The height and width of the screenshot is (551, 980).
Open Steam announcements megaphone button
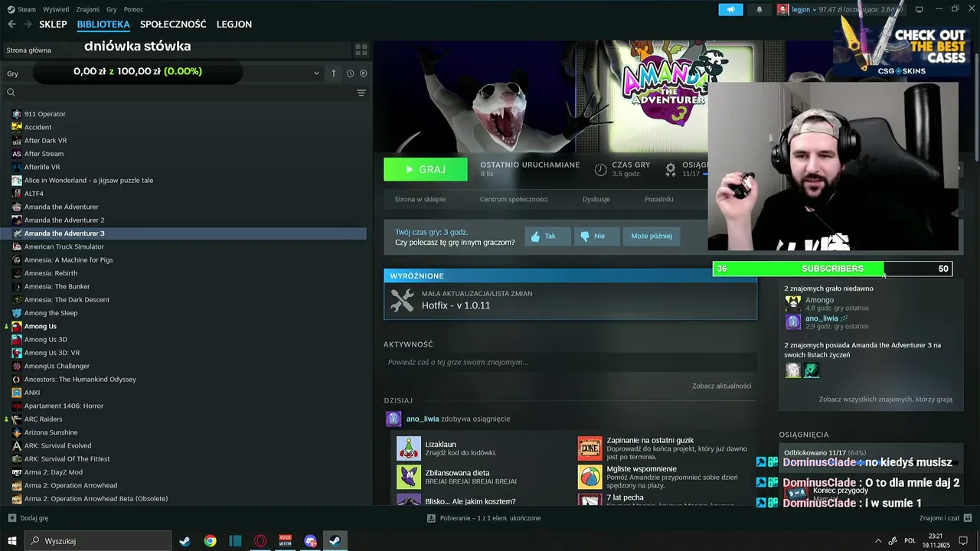(730, 9)
